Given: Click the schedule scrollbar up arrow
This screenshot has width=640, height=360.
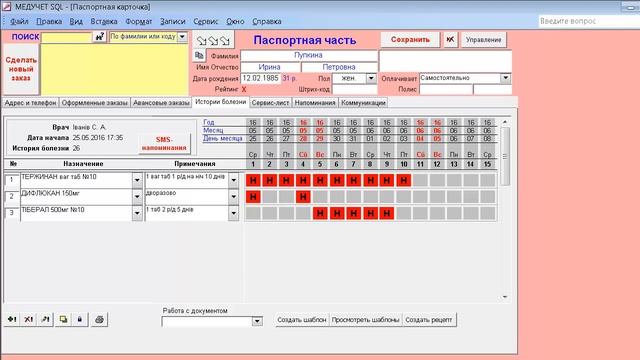Looking at the screenshot, I should [505, 122].
